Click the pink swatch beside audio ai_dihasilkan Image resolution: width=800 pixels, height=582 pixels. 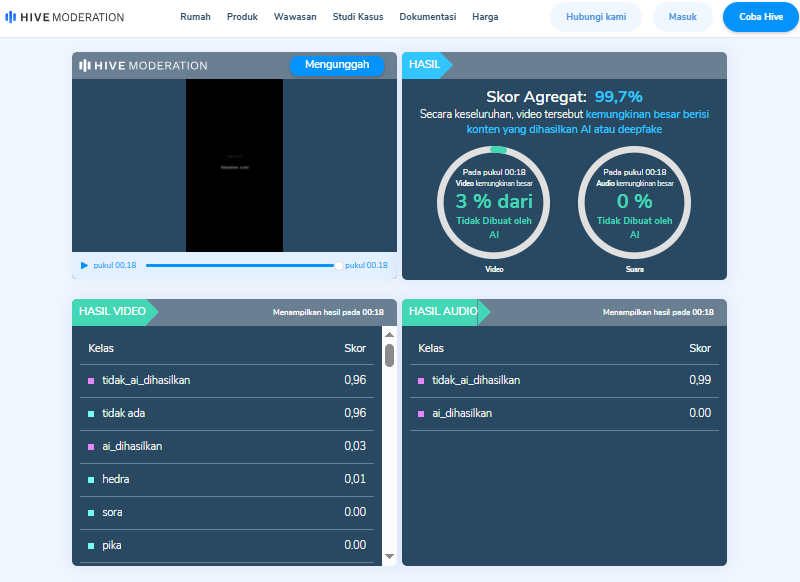point(421,414)
